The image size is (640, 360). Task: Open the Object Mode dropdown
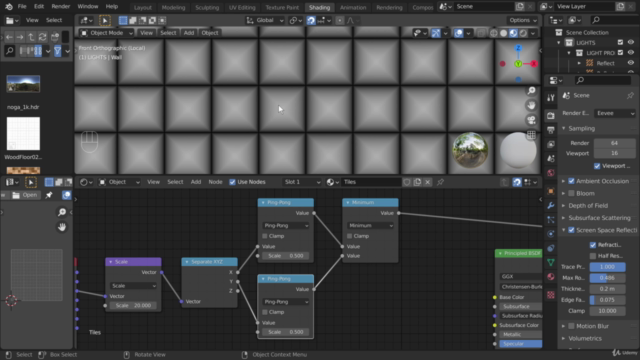coord(107,33)
